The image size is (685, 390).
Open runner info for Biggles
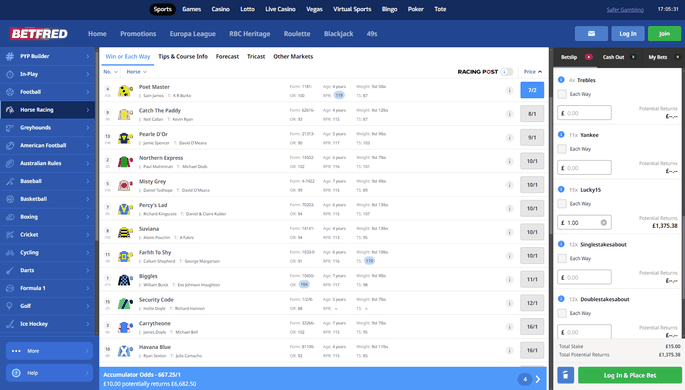pyautogui.click(x=509, y=280)
